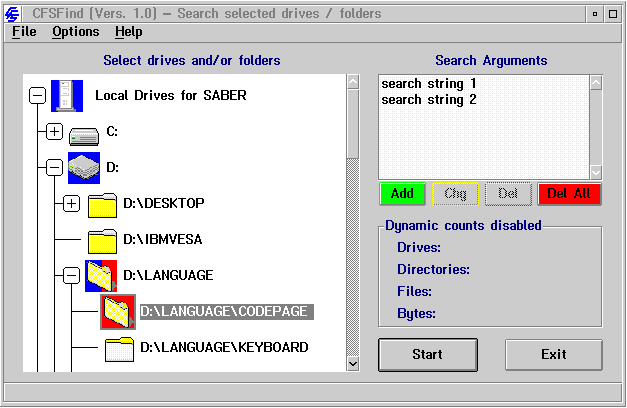This screenshot has height=408, width=627.
Task: Expand the D:\DESKTOP folder node
Action: 71,204
